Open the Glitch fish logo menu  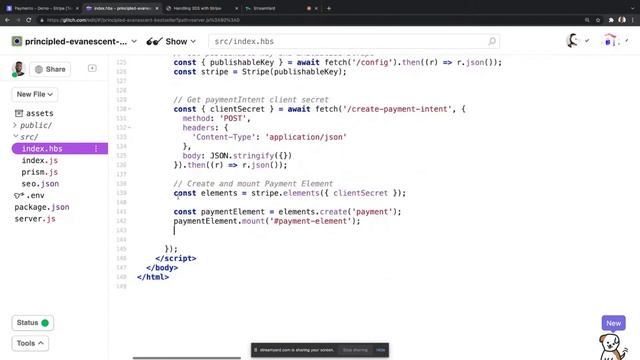[x=573, y=40]
